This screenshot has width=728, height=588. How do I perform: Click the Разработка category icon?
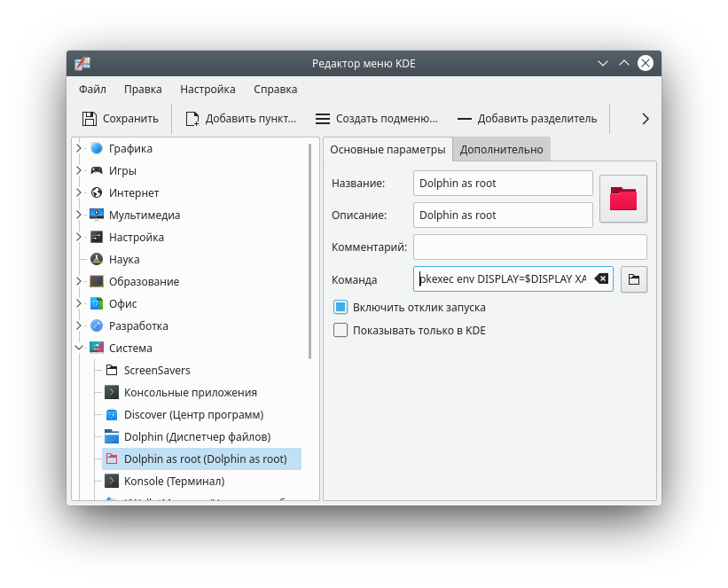[x=97, y=325]
